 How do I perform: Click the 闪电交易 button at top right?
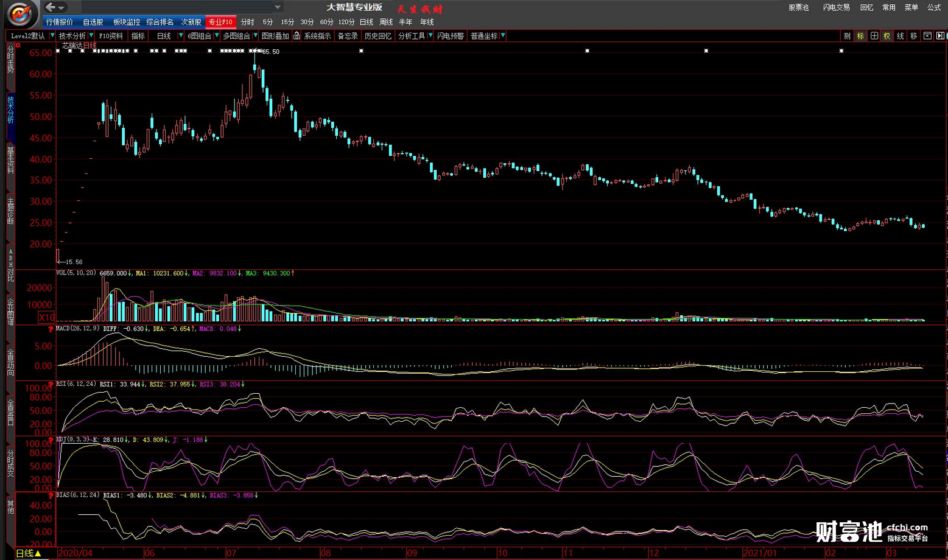(836, 7)
